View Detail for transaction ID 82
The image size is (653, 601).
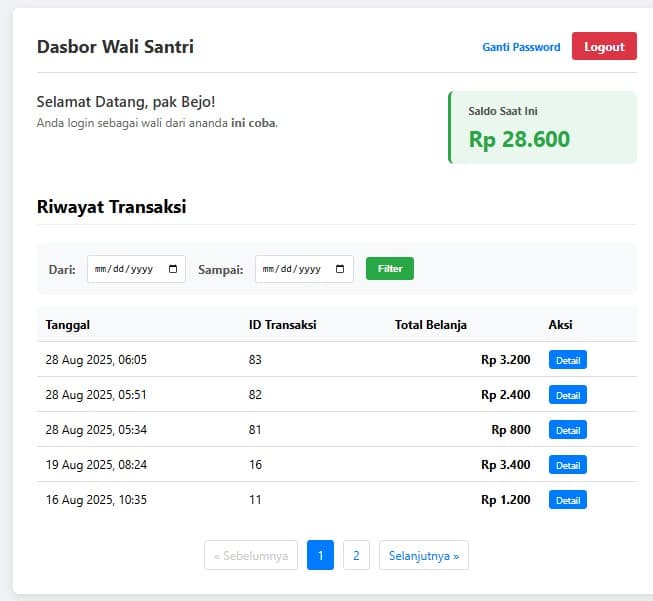tap(568, 395)
